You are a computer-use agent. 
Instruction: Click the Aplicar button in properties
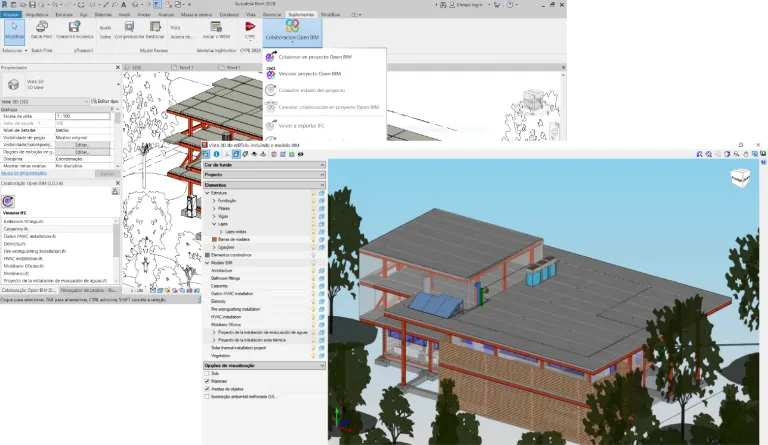click(107, 174)
